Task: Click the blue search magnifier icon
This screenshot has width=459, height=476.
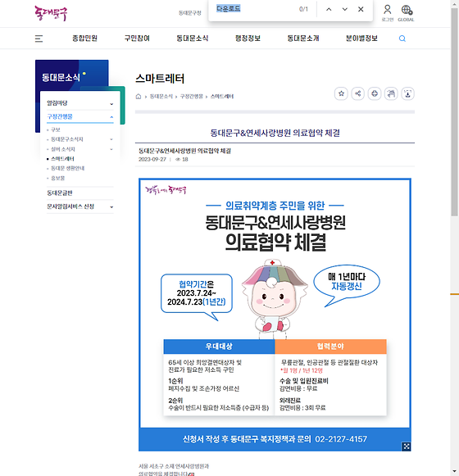Action: (x=402, y=39)
